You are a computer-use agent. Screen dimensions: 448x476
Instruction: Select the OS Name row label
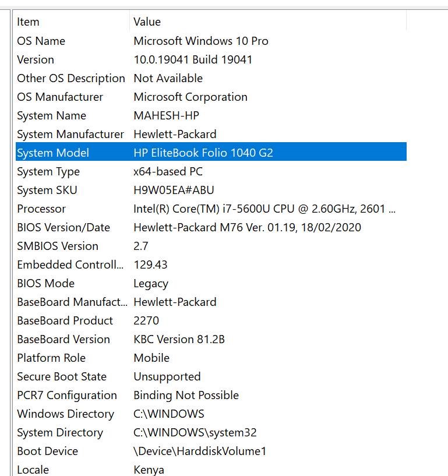pyautogui.click(x=41, y=41)
